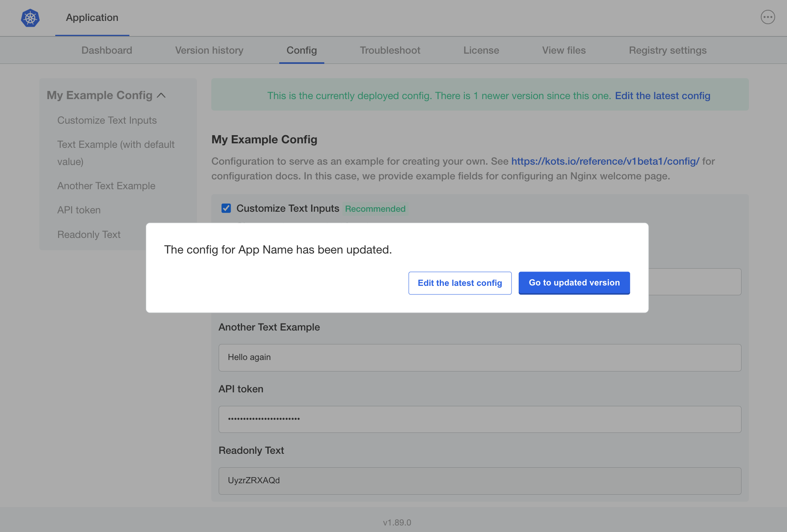
Task: Click Edit the latest config modal button
Action: [459, 283]
